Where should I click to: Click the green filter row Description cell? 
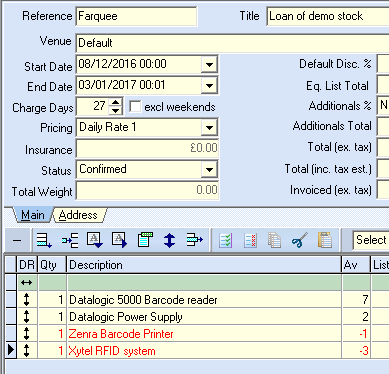point(204,283)
